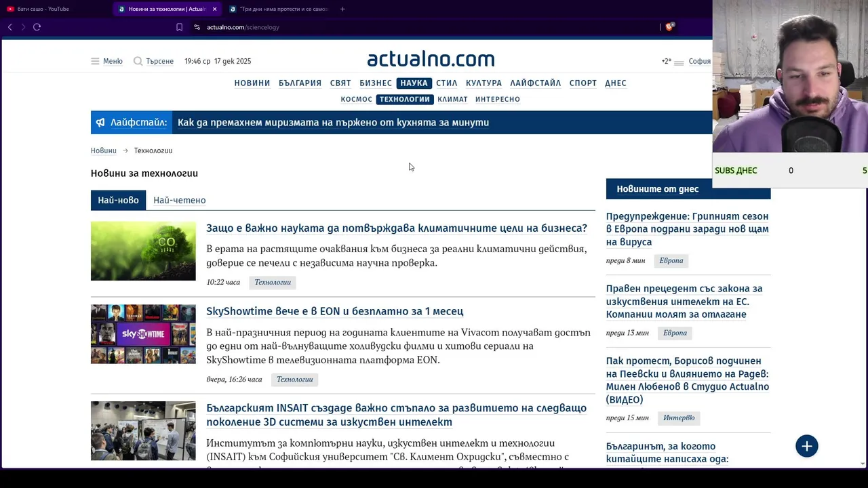Open the ТЕХНОЛОГИИ submenu item
Viewport: 868px width, 488px height.
(x=404, y=100)
